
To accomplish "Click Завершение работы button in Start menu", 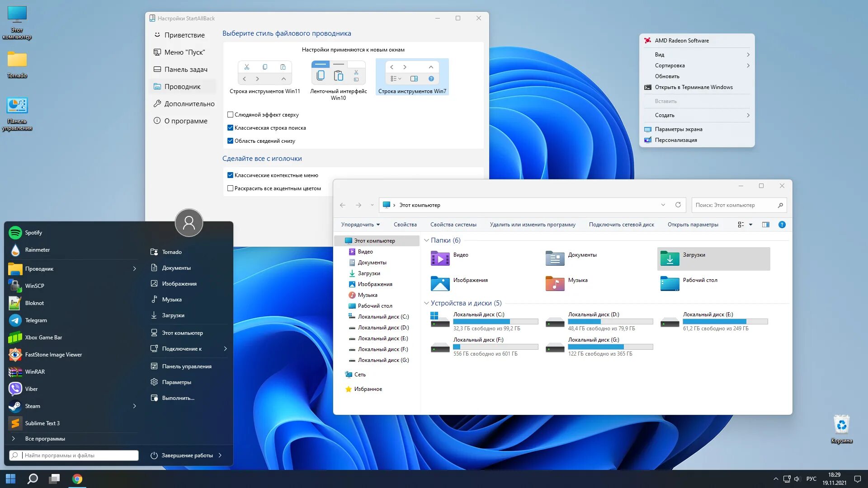I will tap(187, 455).
